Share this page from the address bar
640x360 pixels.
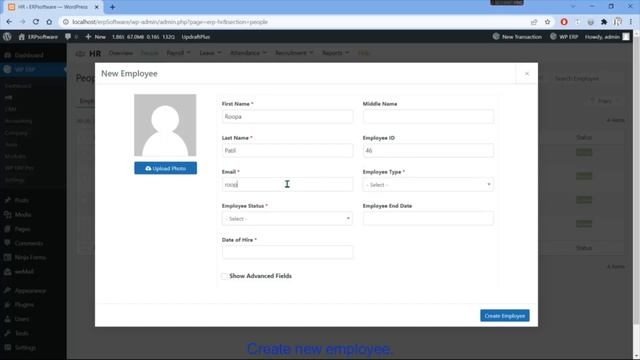click(x=534, y=22)
